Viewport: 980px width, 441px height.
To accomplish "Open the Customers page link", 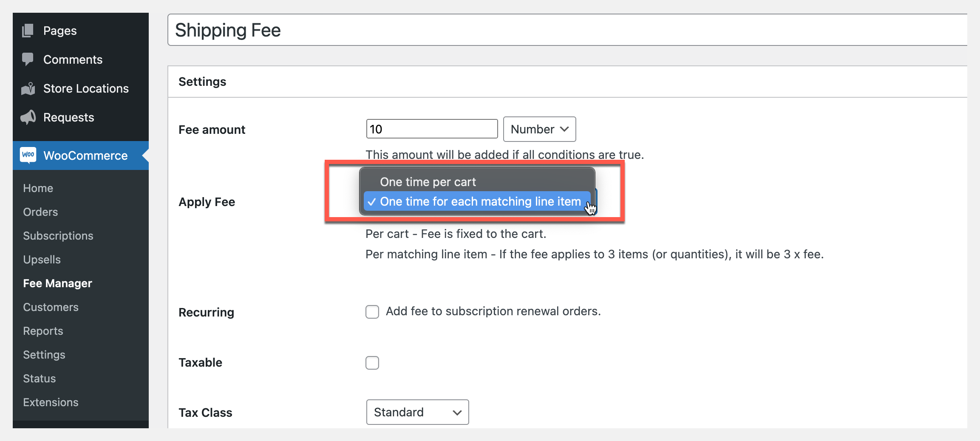I will (51, 307).
